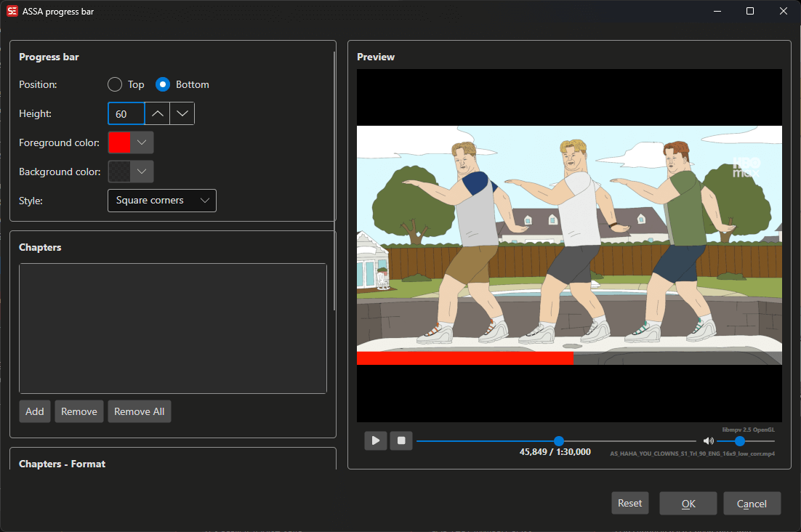Decrease Height with the down arrow
The image size is (801, 532).
pos(182,114)
